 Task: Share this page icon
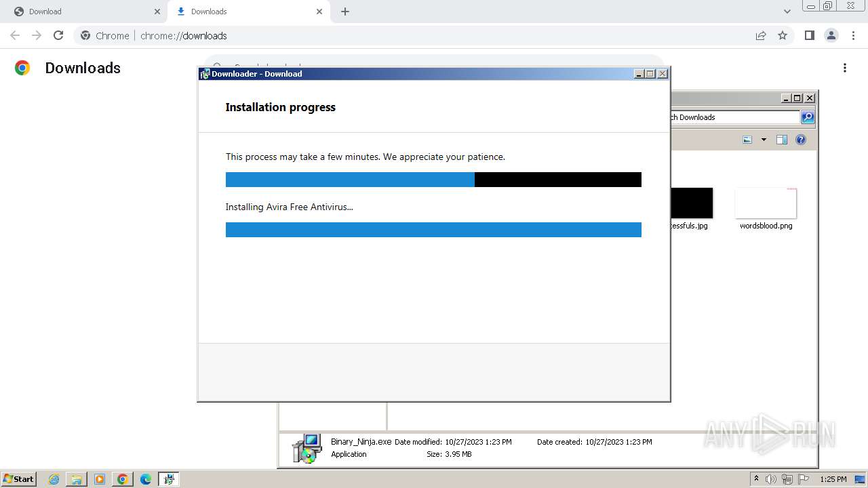coord(761,35)
